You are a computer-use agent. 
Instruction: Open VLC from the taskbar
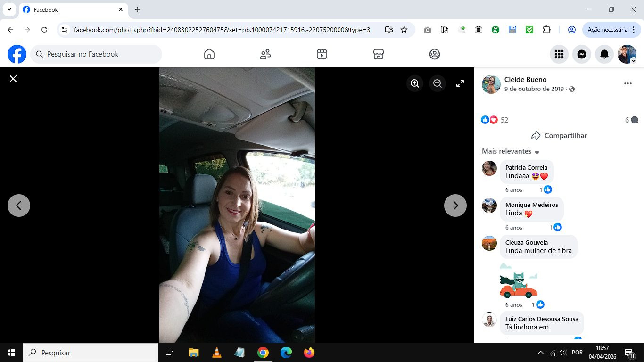click(217, 353)
